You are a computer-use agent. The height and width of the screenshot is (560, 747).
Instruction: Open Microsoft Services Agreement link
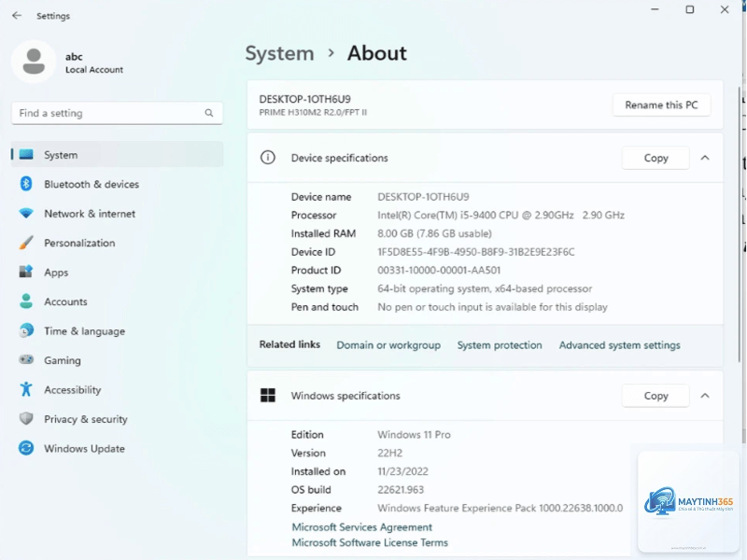pyautogui.click(x=361, y=527)
